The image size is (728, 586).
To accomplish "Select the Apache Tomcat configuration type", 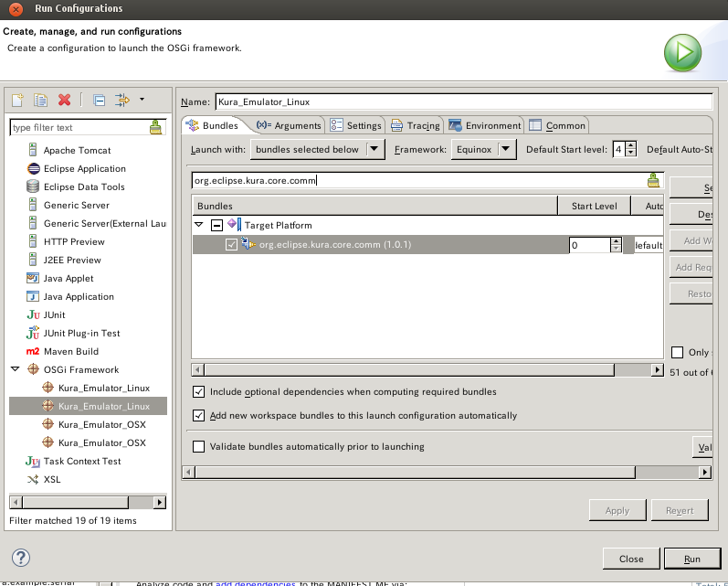I will pyautogui.click(x=77, y=151).
